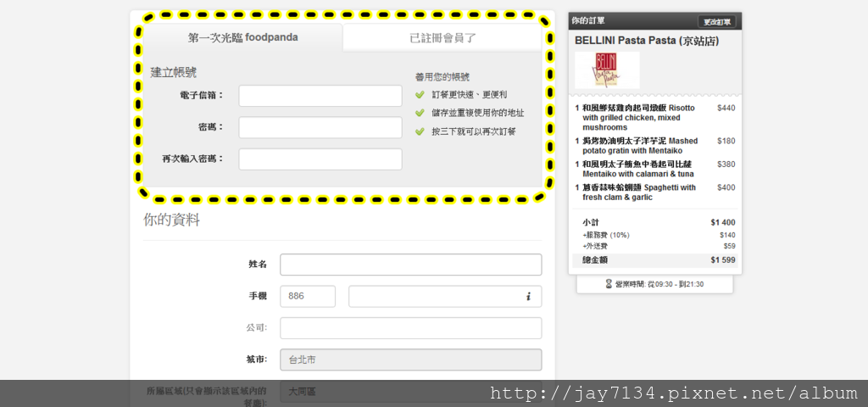Click the 你的資料 section heading

171,220
